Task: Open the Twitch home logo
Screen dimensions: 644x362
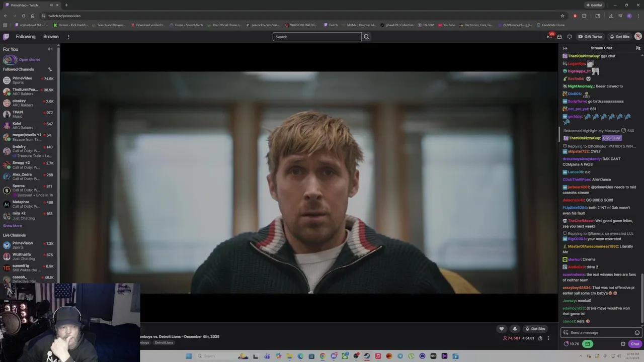Action: [6, 37]
